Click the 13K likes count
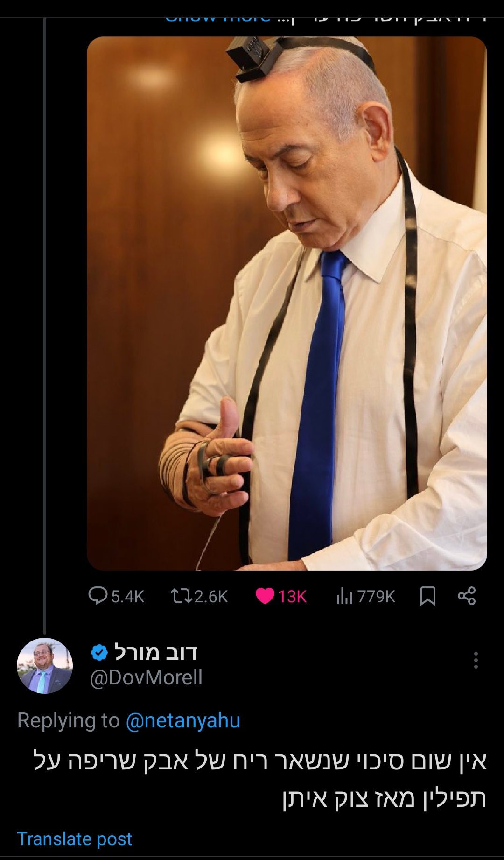 (x=292, y=596)
